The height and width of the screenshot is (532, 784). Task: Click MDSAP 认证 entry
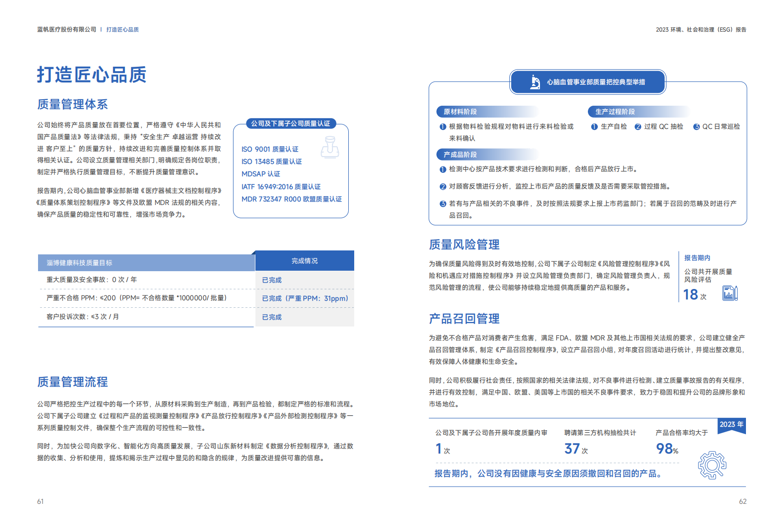[x=261, y=174]
